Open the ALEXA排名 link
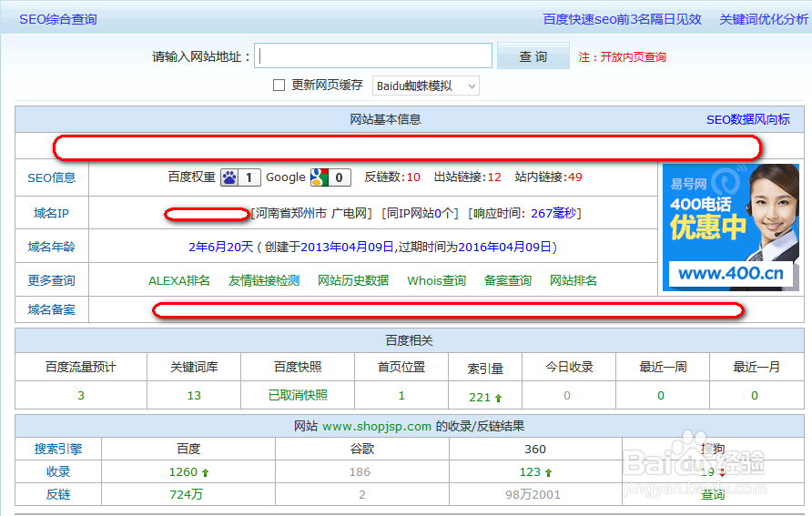Screen dimensions: 812x516 (179, 280)
